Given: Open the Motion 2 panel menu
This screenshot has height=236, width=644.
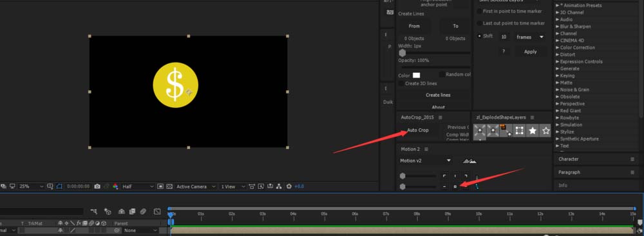Looking at the screenshot, I should click(426, 149).
